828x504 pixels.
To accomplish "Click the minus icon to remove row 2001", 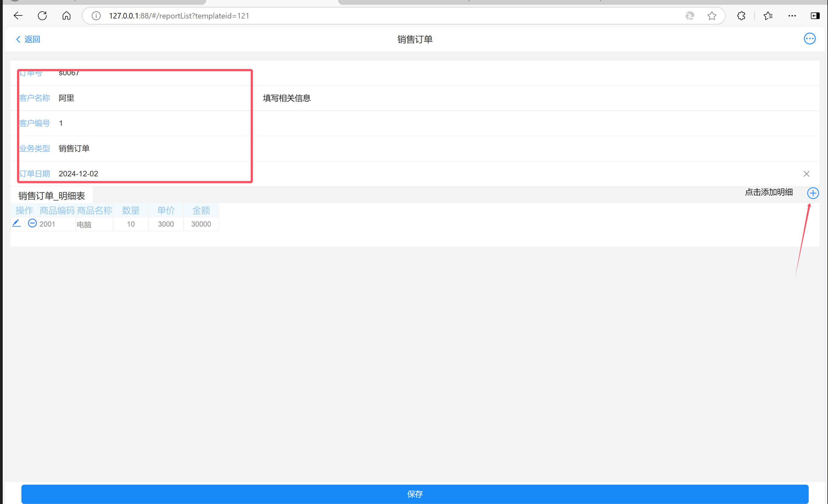I will click(x=32, y=223).
